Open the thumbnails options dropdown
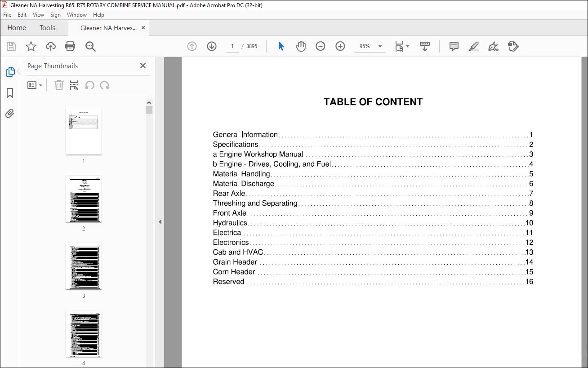 point(35,85)
